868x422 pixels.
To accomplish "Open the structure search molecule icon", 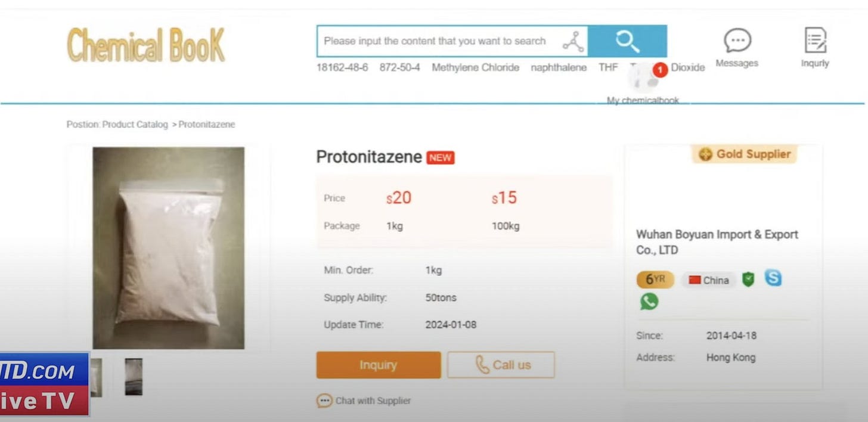I will (x=573, y=42).
